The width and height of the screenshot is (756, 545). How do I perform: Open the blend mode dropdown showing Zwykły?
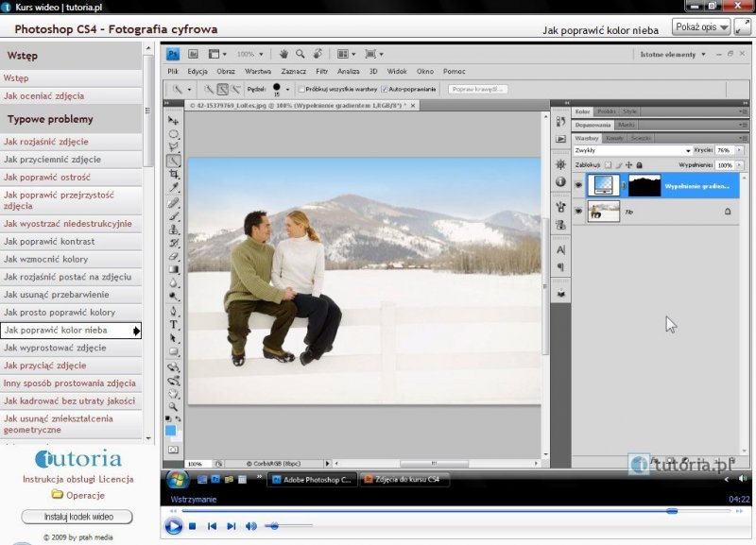pos(633,150)
